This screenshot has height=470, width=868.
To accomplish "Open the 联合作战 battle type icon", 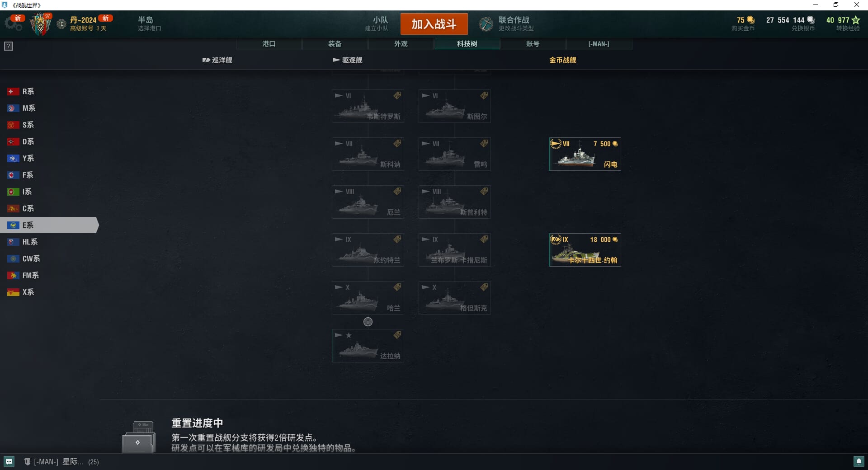I will coord(486,24).
